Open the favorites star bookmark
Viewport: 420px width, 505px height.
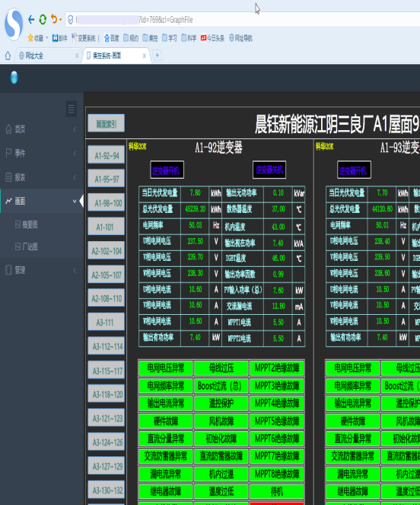36,38
